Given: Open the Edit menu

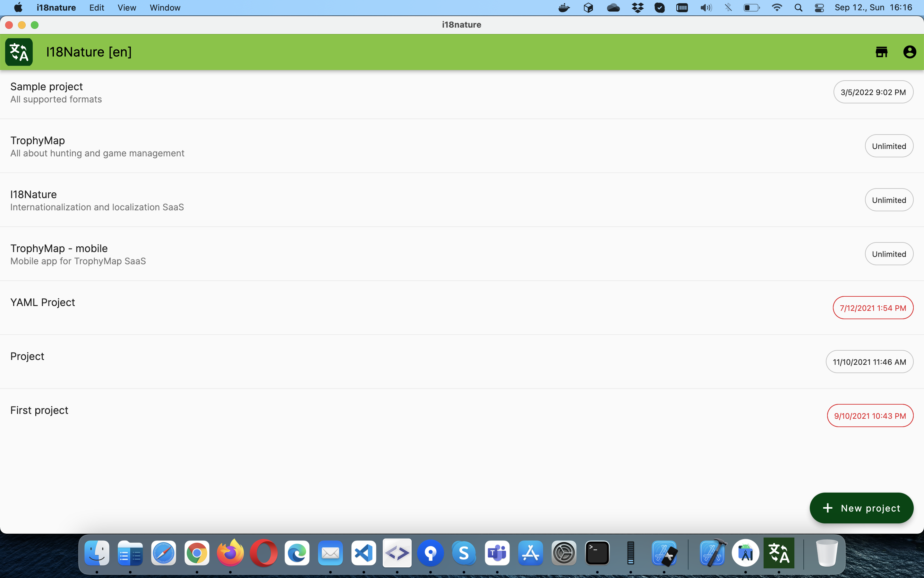Looking at the screenshot, I should pyautogui.click(x=97, y=8).
